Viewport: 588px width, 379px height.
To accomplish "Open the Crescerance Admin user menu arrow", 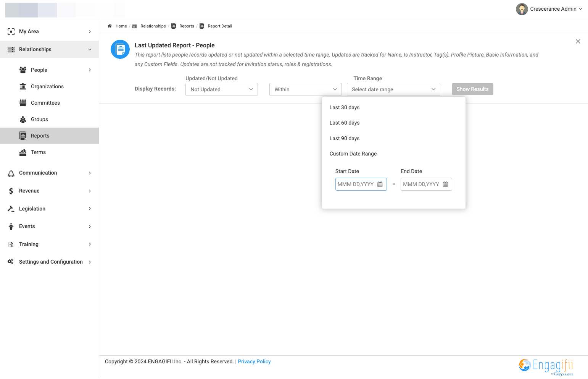I will [x=581, y=9].
